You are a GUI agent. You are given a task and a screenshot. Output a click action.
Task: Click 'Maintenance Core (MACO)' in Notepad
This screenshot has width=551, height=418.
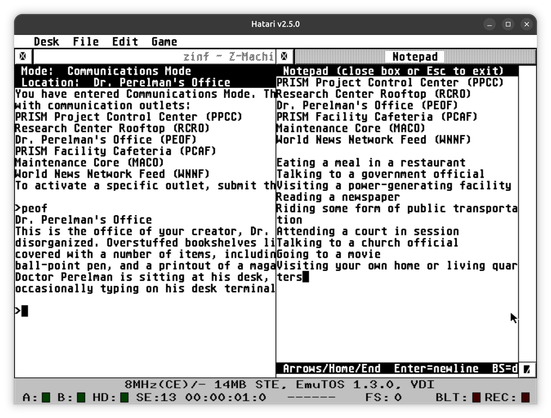351,128
